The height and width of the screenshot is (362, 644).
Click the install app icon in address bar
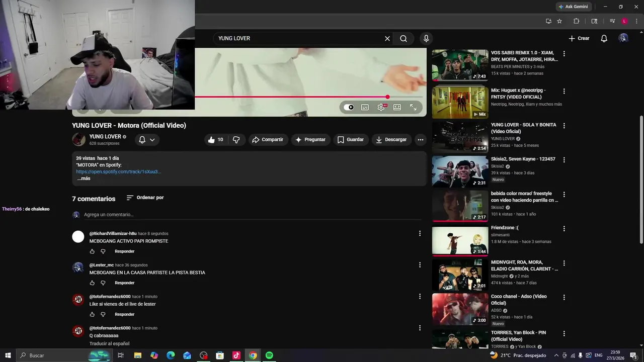548,21
